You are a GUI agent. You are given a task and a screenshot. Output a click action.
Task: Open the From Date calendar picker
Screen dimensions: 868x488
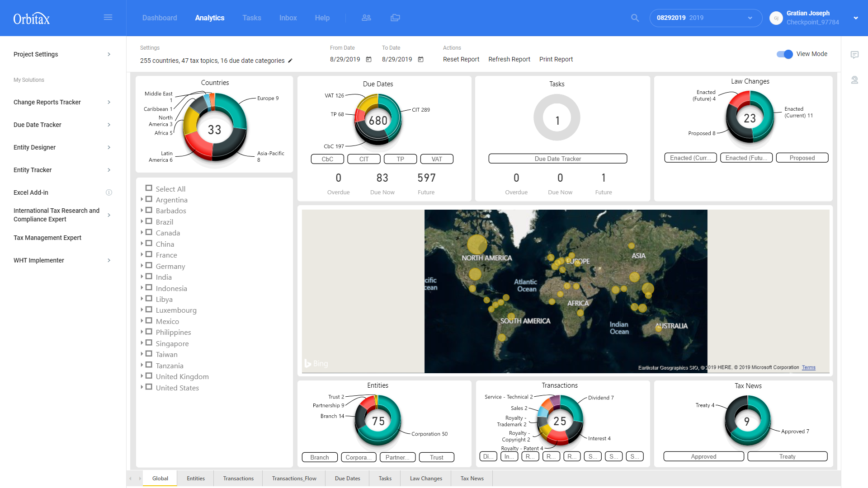tap(368, 59)
